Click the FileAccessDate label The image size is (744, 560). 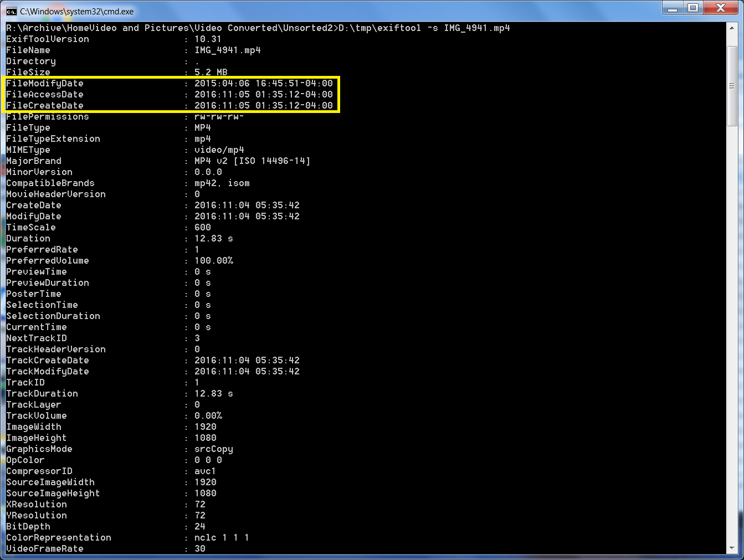click(45, 95)
